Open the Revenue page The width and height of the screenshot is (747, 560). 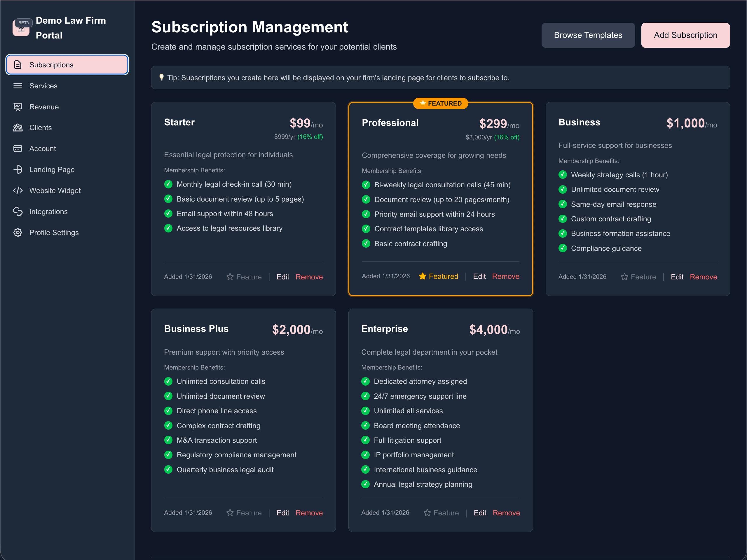[67, 107]
